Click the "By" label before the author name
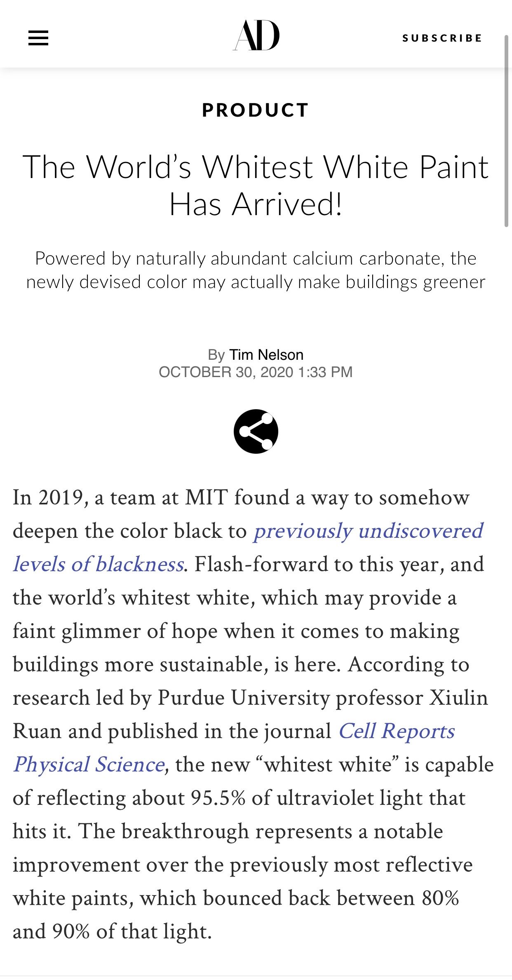The width and height of the screenshot is (512, 980). (x=216, y=355)
